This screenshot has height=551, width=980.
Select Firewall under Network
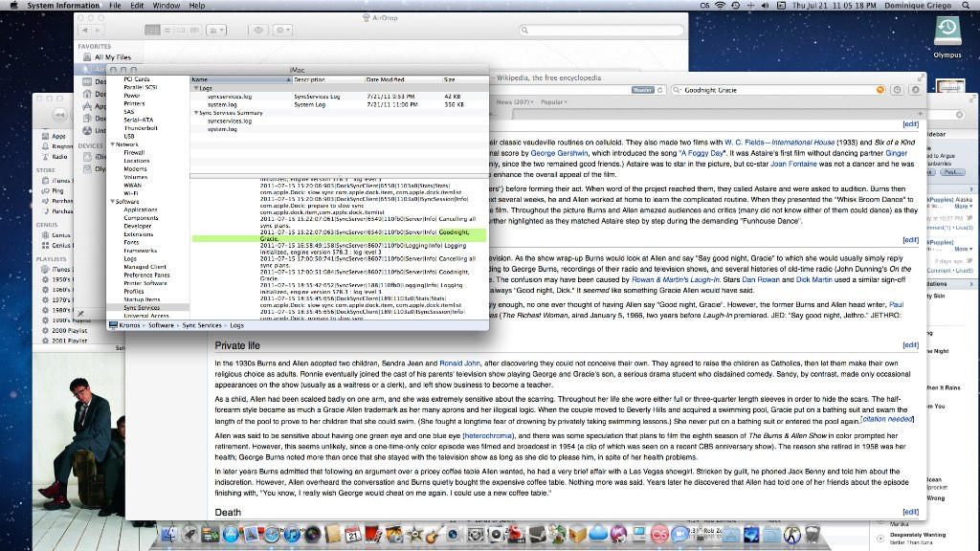pyautogui.click(x=134, y=152)
